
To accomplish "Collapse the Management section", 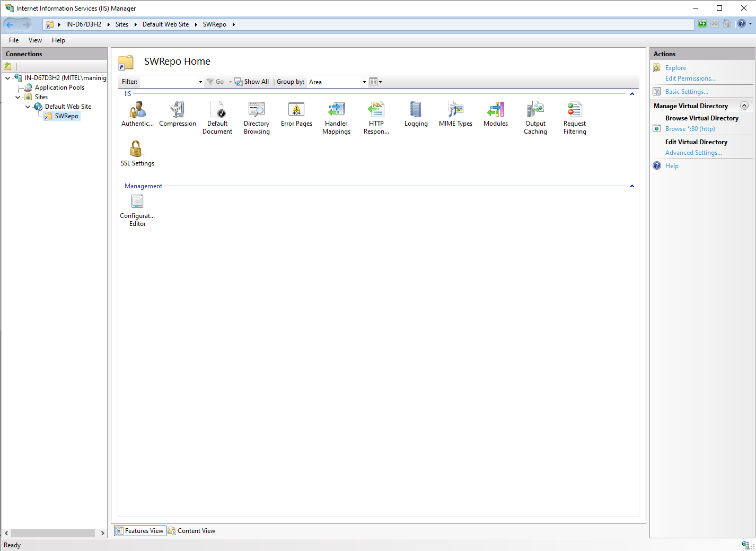I will coord(632,186).
